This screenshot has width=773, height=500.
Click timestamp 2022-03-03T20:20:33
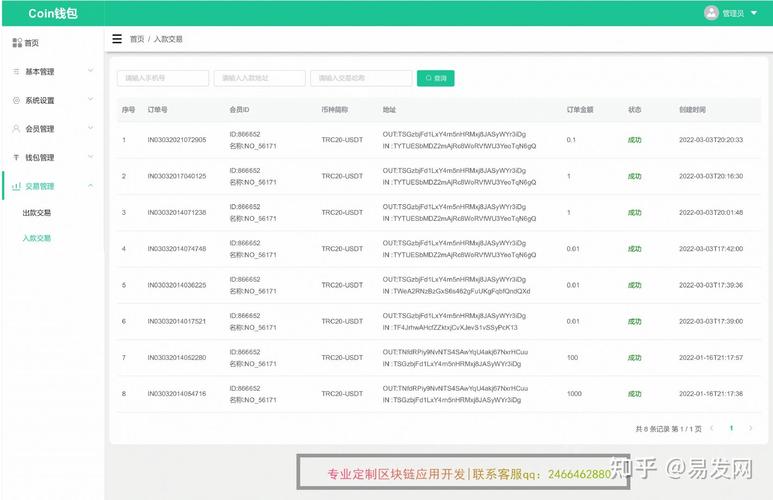[x=711, y=140]
